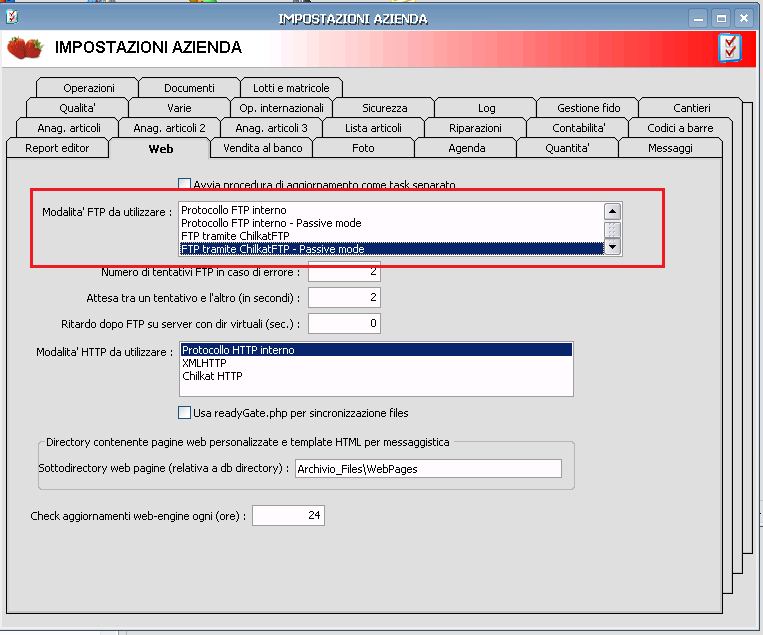
Task: Click 'Numero di tentativi FTP' input field
Action: coord(344,271)
